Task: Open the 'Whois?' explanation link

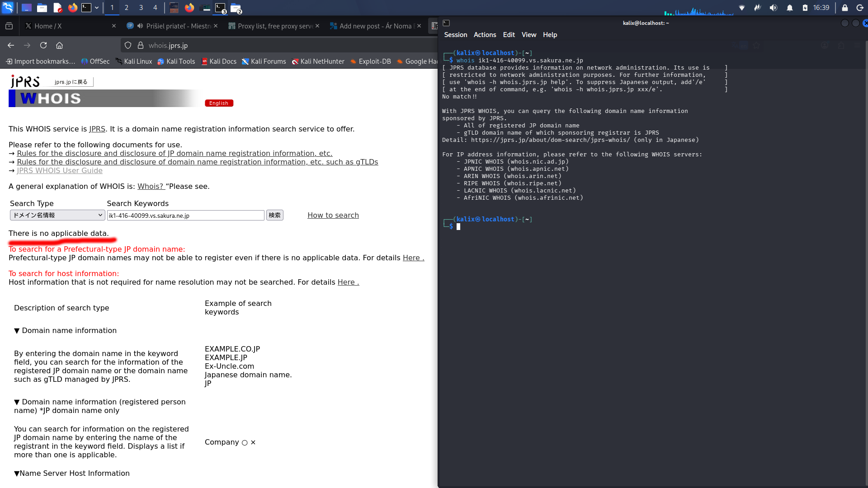Action: pyautogui.click(x=151, y=187)
